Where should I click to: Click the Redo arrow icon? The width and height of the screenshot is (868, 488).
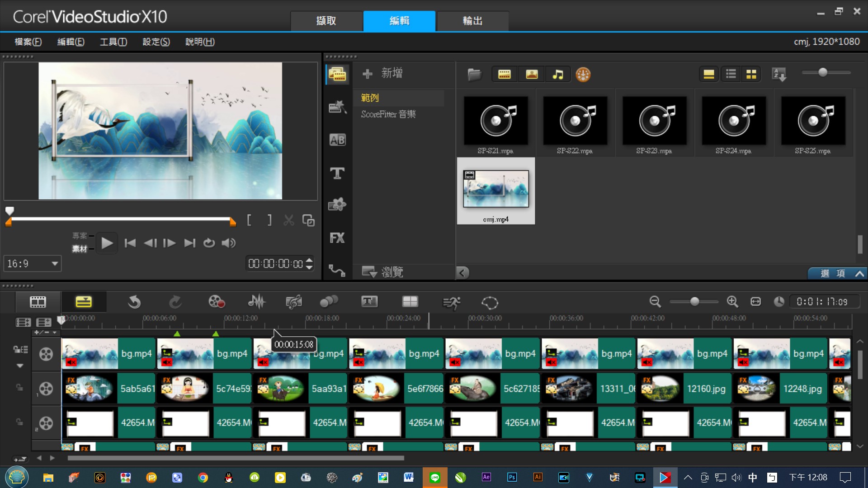[x=175, y=302]
